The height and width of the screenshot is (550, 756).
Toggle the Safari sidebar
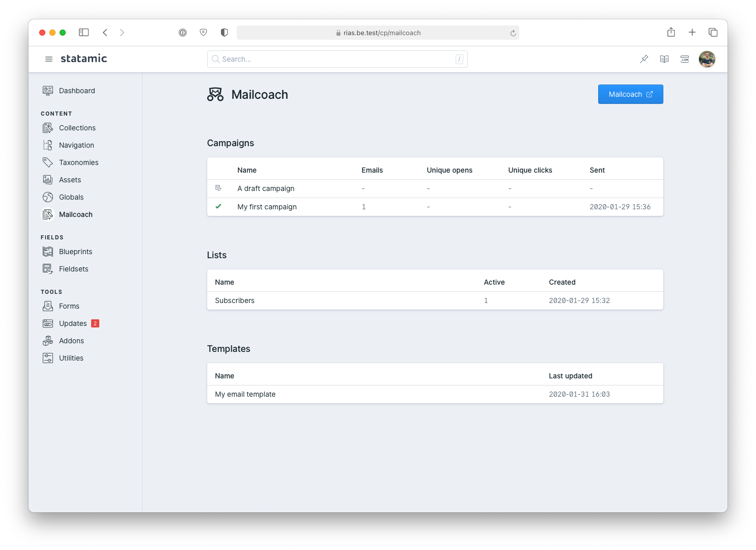point(84,33)
